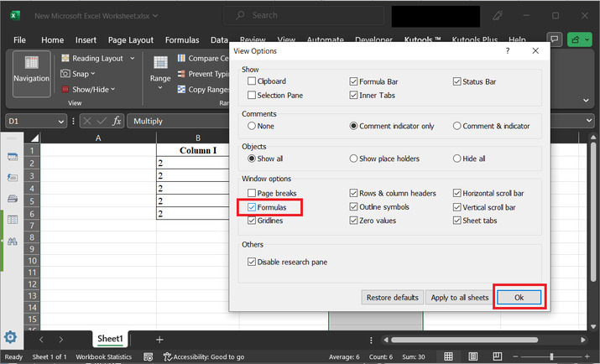Screen dimensions: 600x364
Task: Enable the Page breaks checkbox
Action: [x=252, y=193]
